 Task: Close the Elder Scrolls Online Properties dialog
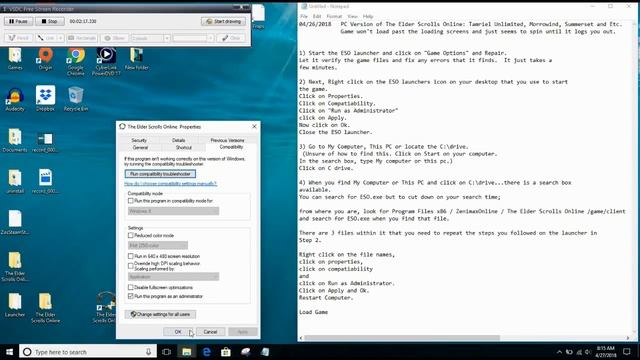[254, 127]
